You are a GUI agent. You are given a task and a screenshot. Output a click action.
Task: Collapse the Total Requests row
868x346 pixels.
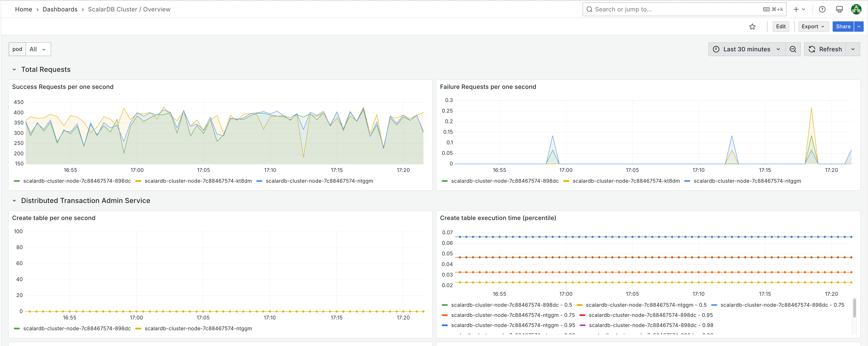pos(14,69)
